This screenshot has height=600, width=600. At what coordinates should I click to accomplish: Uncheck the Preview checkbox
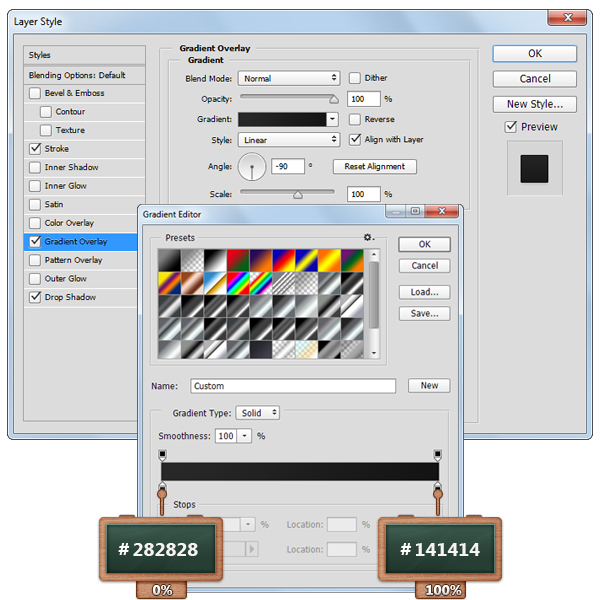pos(511,127)
